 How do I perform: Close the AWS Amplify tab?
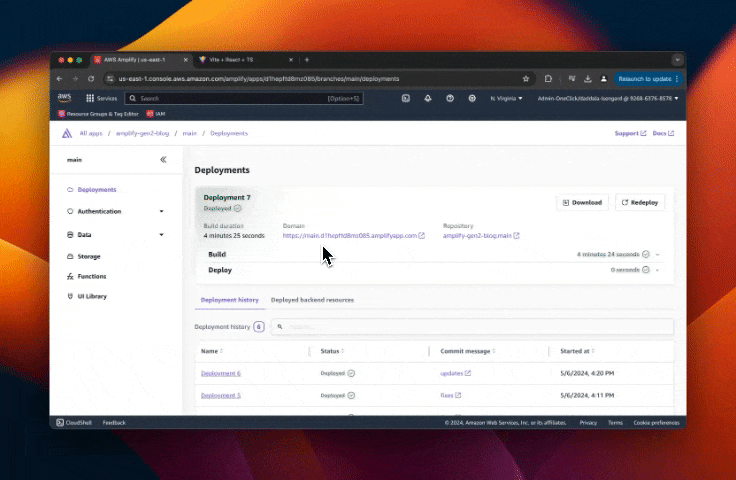pyautogui.click(x=185, y=60)
